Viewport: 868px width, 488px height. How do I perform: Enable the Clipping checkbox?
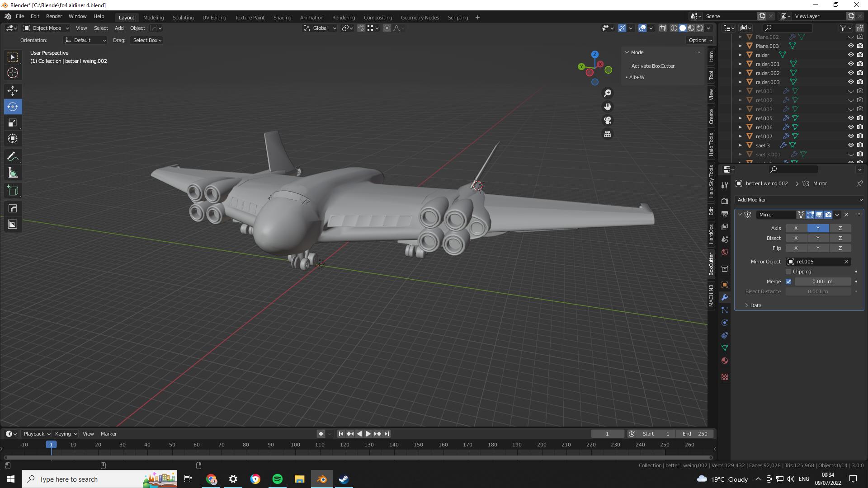click(788, 272)
